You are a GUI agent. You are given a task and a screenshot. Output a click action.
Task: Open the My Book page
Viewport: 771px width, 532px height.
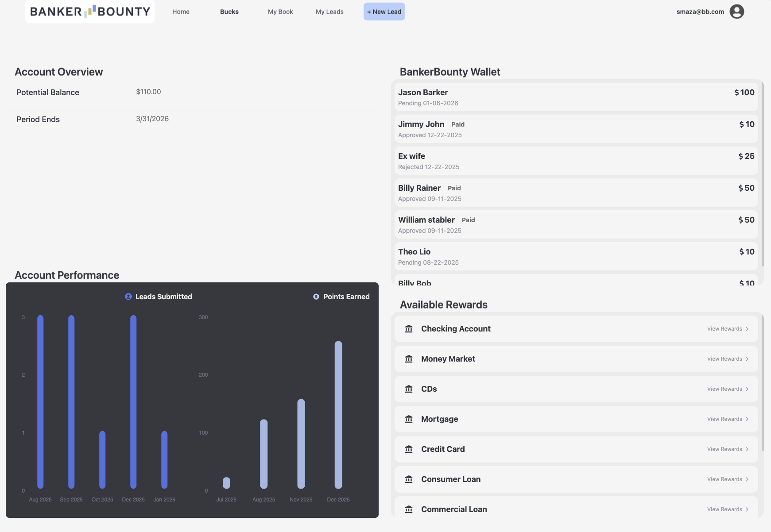pyautogui.click(x=280, y=12)
